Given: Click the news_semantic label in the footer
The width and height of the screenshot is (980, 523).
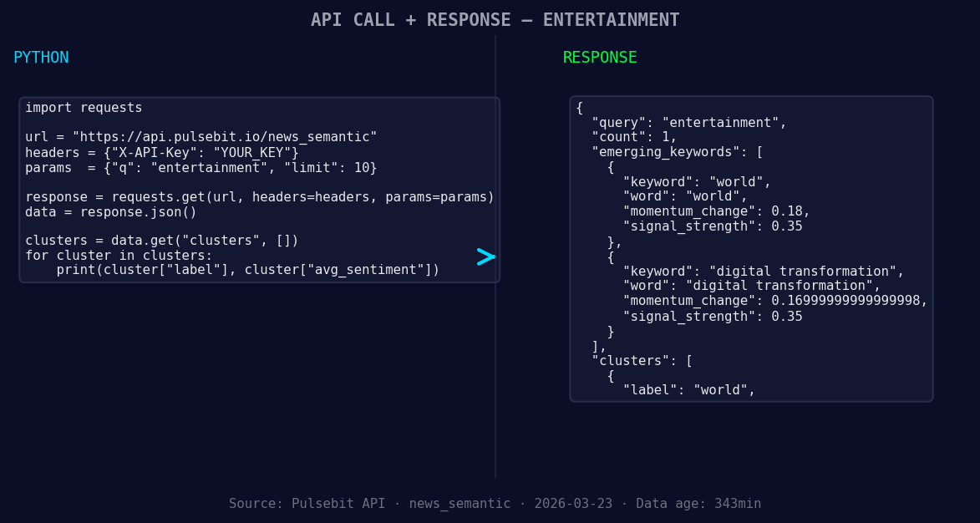Looking at the screenshot, I should (x=460, y=503).
